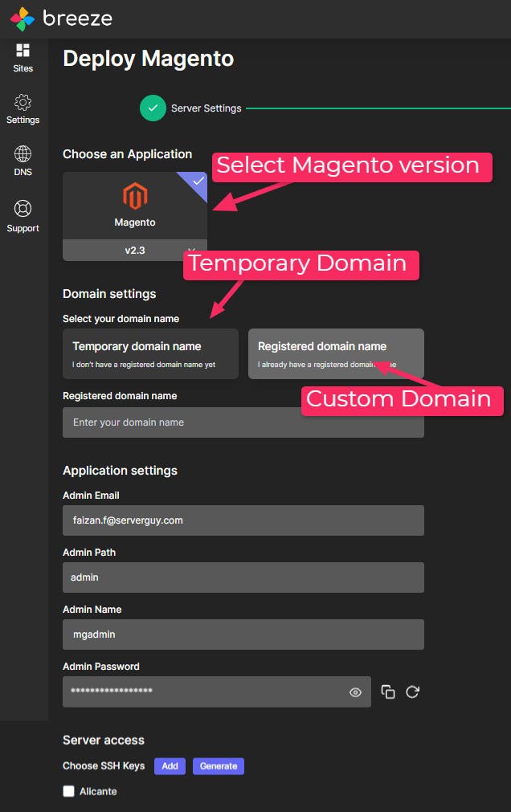Click the breeze wordmark text
The width and height of the screenshot is (511, 812).
point(78,18)
